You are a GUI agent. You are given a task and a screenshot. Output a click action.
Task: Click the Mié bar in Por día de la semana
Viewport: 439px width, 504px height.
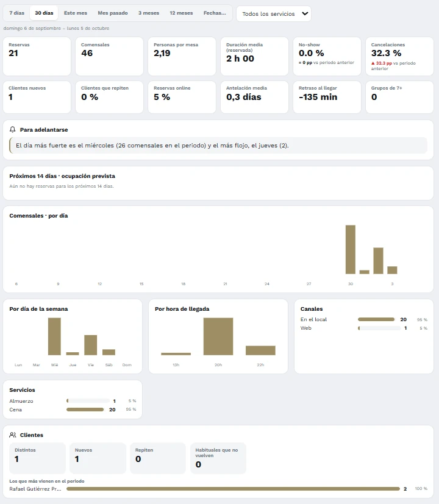click(x=54, y=336)
